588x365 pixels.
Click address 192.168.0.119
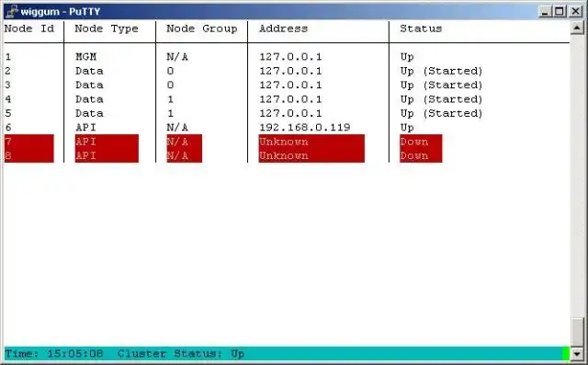point(305,127)
